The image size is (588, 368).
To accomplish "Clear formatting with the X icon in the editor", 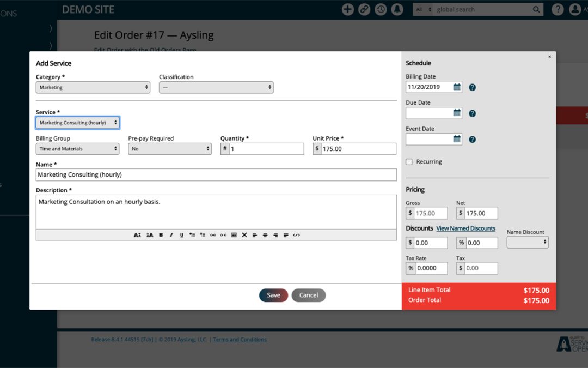I will (x=244, y=235).
